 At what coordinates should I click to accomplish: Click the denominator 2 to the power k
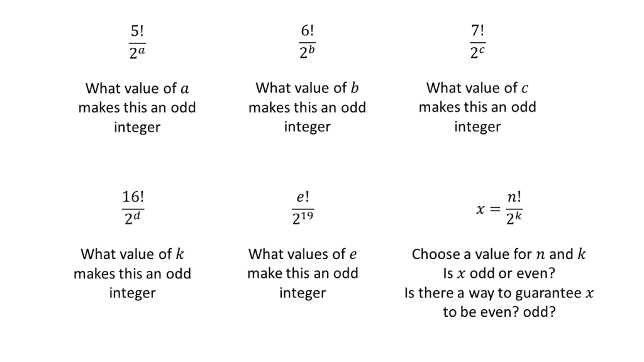coord(513,219)
